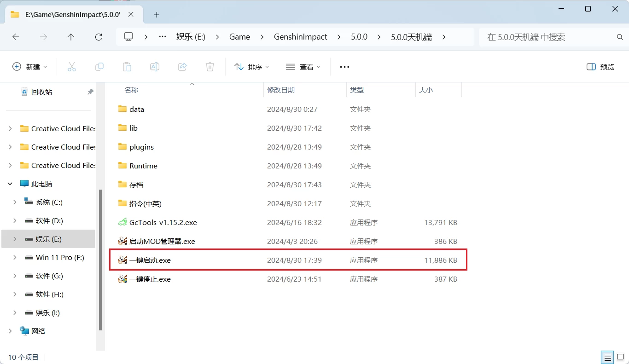Click the GenshinImpact breadcrumb segment

[301, 37]
